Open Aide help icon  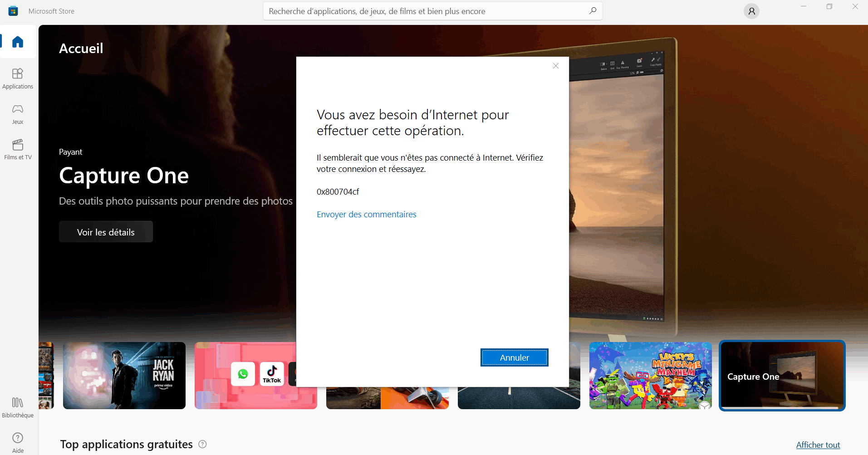pyautogui.click(x=18, y=443)
